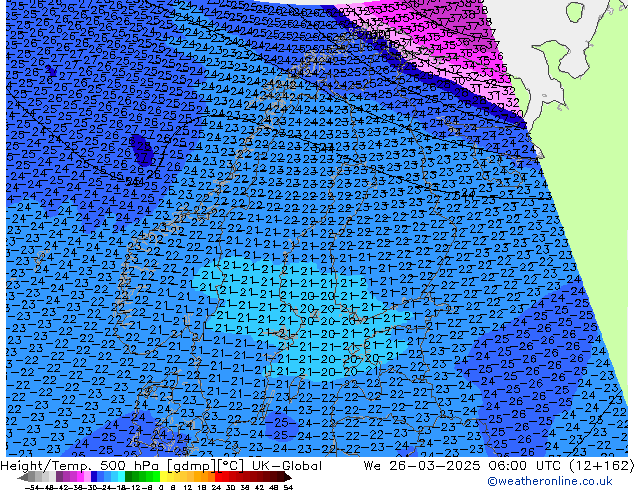Screen dimensions: 634x490
Task: Click the yellow 0 legend swatch
Action: click(163, 477)
